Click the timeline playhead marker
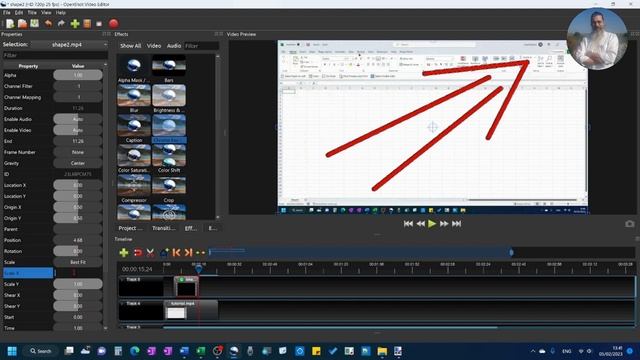Screen dimensions: 640x360 coord(198,268)
